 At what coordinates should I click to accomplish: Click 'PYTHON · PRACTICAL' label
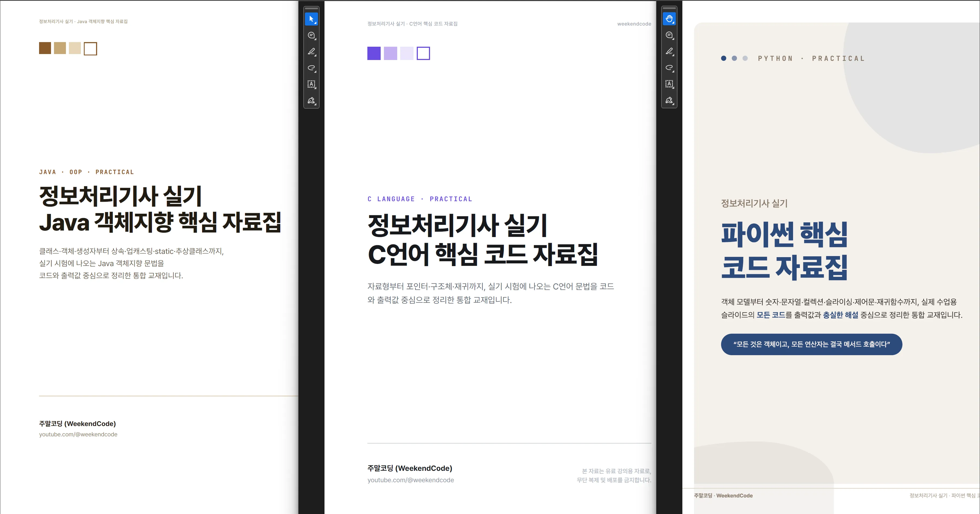[x=811, y=59]
